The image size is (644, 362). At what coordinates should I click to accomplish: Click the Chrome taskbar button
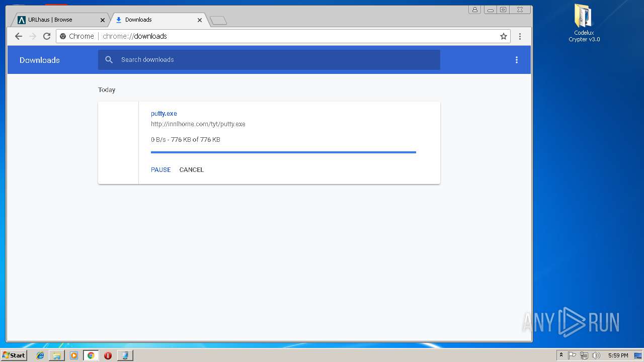pyautogui.click(x=91, y=355)
